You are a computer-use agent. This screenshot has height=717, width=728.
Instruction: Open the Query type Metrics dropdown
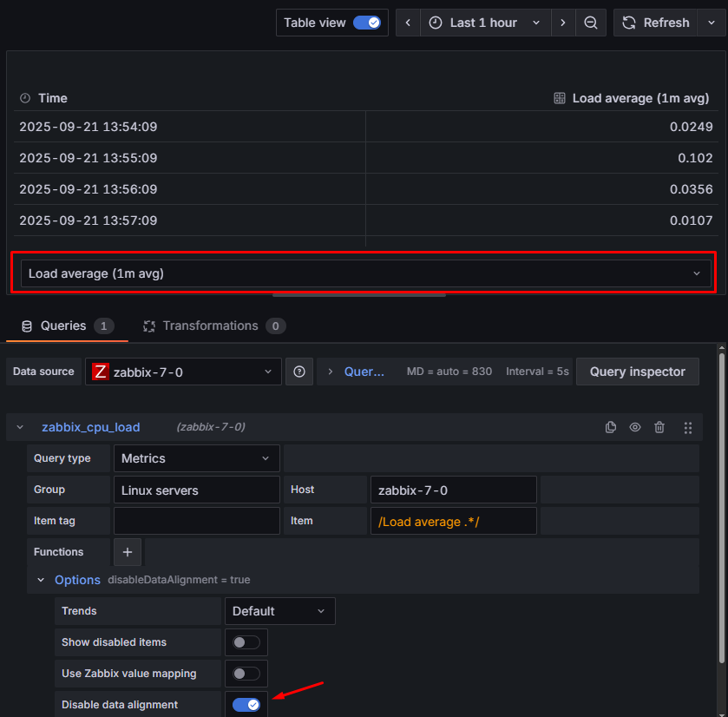(196, 458)
